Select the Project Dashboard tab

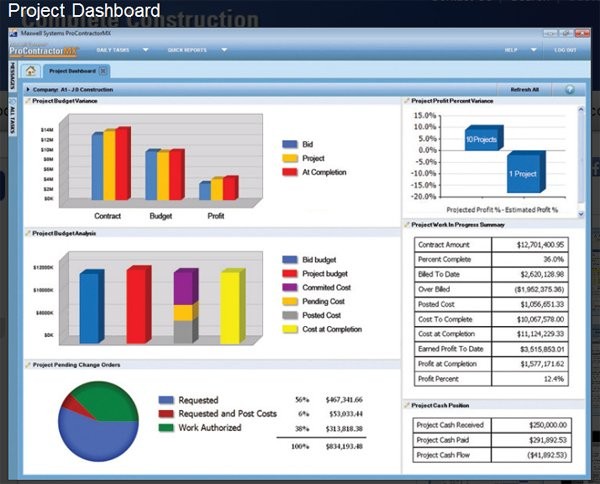[72, 71]
